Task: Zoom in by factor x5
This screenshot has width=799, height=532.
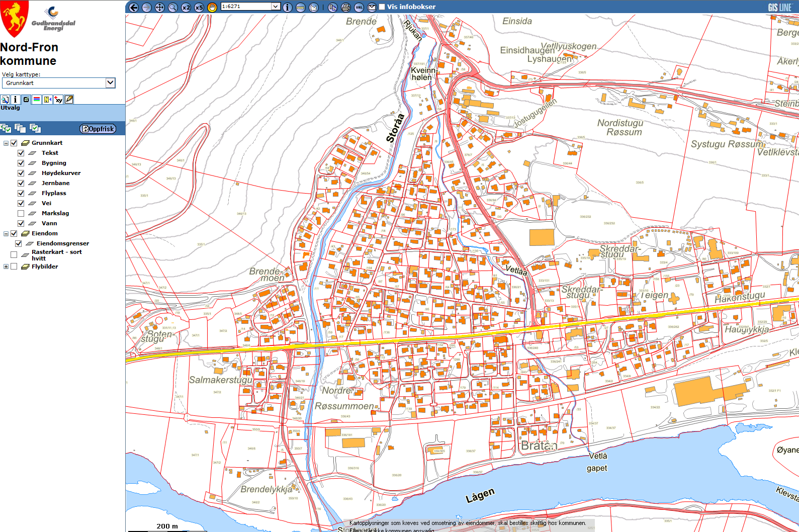Action: coord(199,7)
